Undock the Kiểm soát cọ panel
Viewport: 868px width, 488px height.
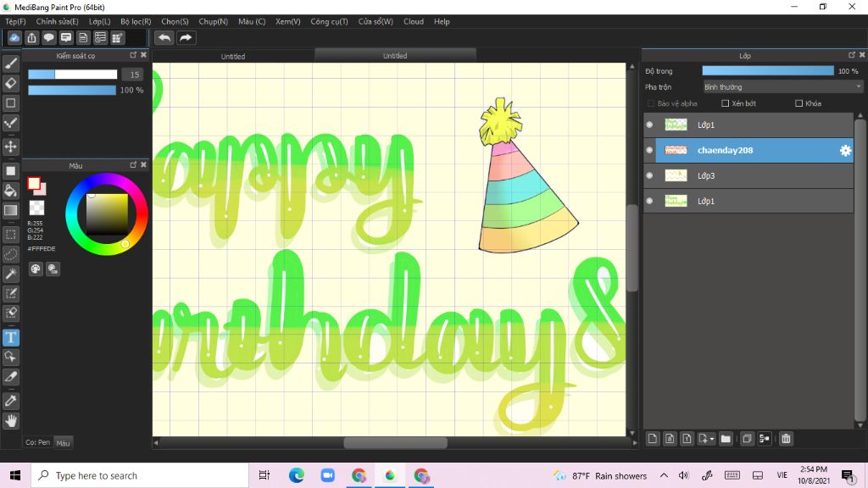tap(133, 55)
